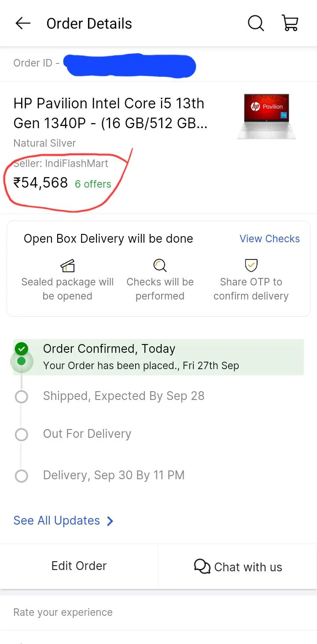Tap the chat bubbles icon

click(202, 566)
